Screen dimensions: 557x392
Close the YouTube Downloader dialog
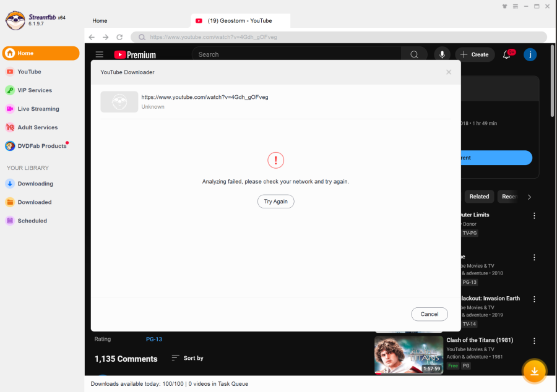pos(449,72)
